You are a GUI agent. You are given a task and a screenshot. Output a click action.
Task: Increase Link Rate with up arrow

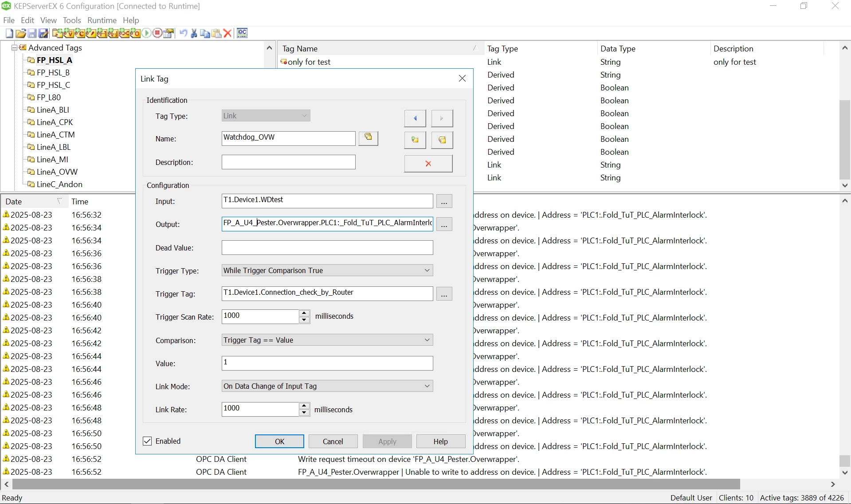point(304,406)
